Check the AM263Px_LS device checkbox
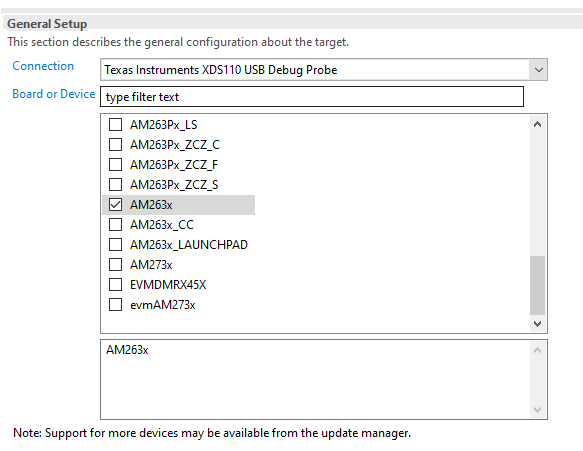This screenshot has width=583, height=451. click(x=115, y=125)
